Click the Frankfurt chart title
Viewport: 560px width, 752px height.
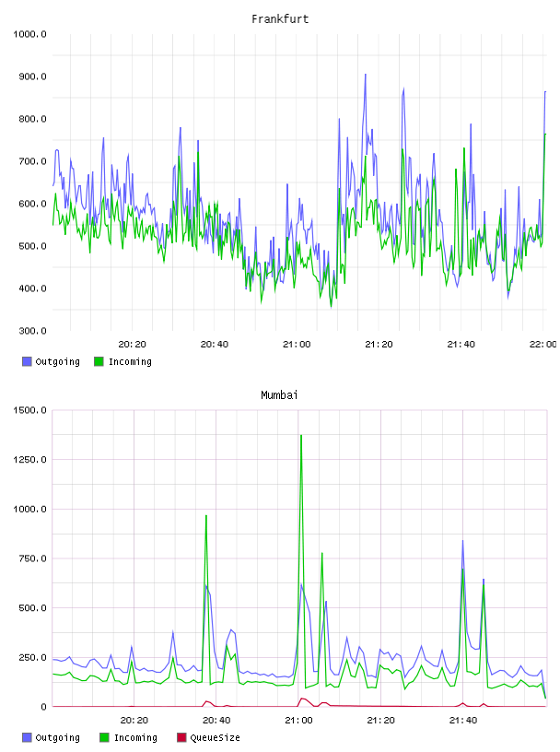pyautogui.click(x=280, y=19)
